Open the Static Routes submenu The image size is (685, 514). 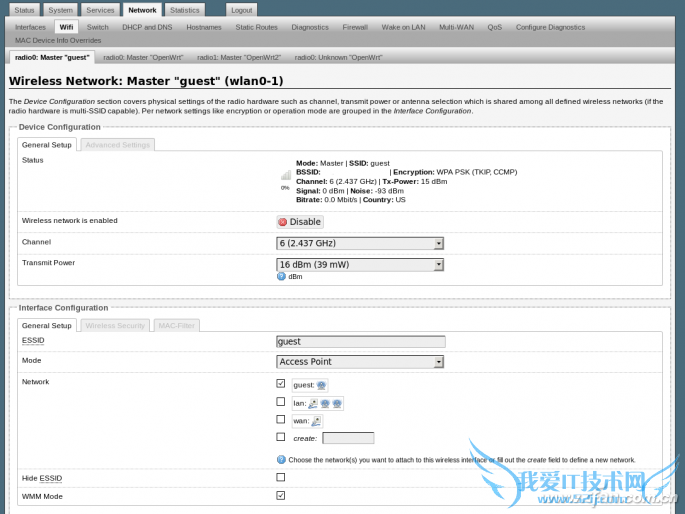256,27
